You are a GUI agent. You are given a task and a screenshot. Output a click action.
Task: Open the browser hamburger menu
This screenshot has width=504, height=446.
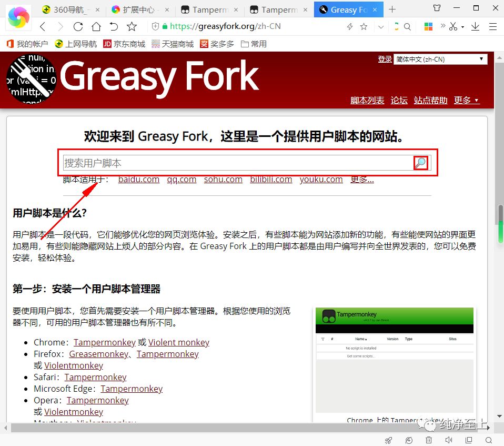493,26
